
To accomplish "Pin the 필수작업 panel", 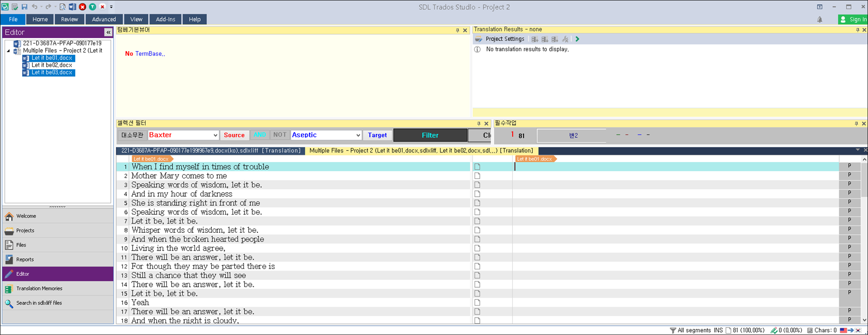I will tap(856, 124).
